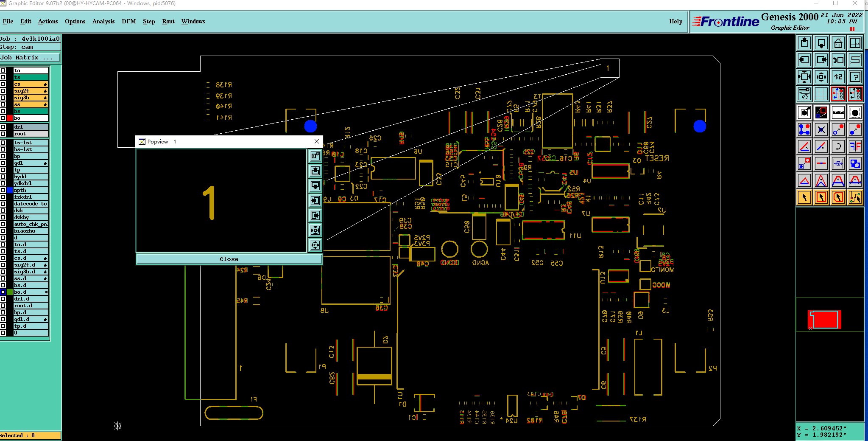Select layer biaozhu in the layer list
This screenshot has height=441, width=868.
pos(31,231)
